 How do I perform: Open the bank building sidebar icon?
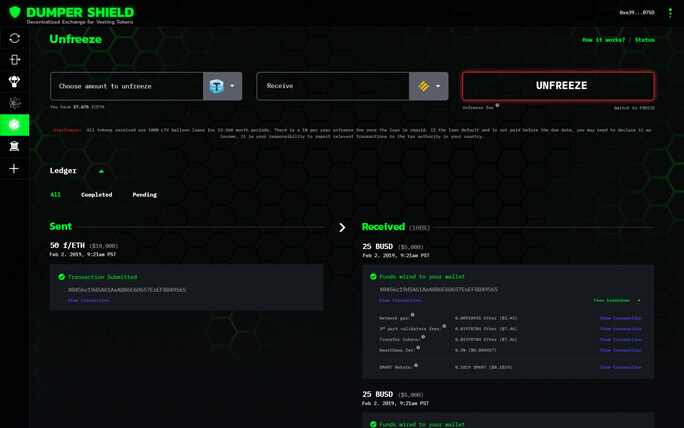tap(14, 146)
